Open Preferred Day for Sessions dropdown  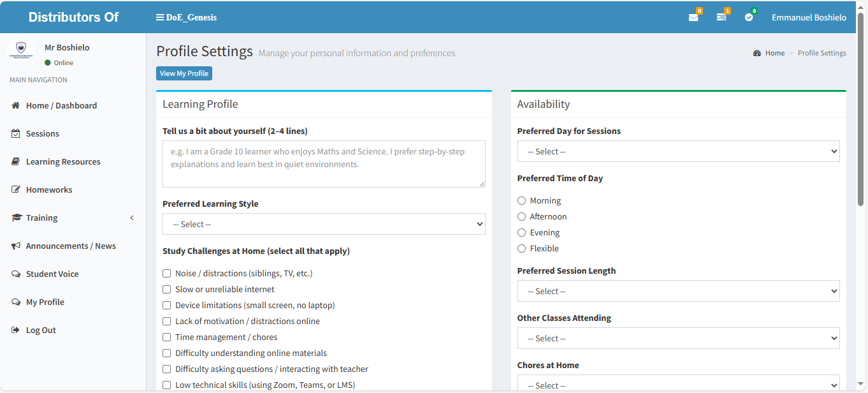point(678,152)
